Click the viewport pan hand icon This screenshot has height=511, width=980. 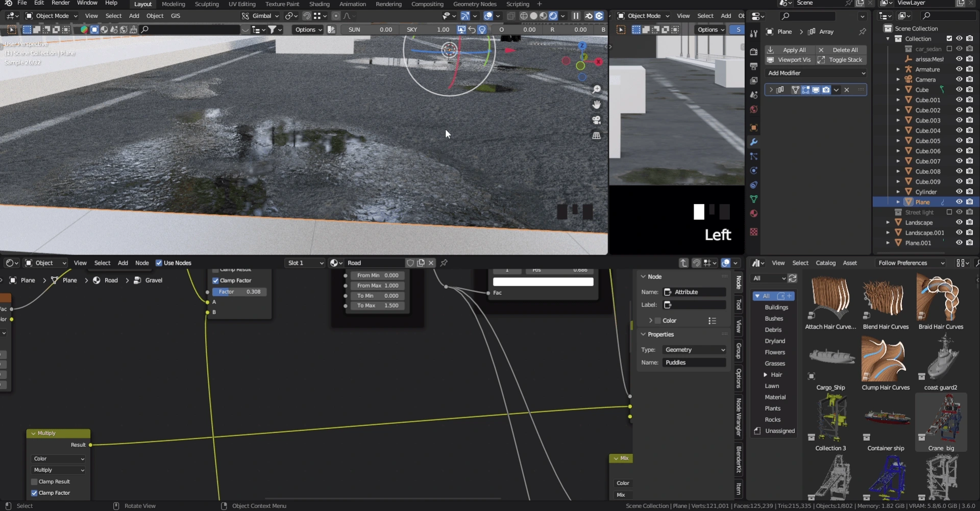596,105
